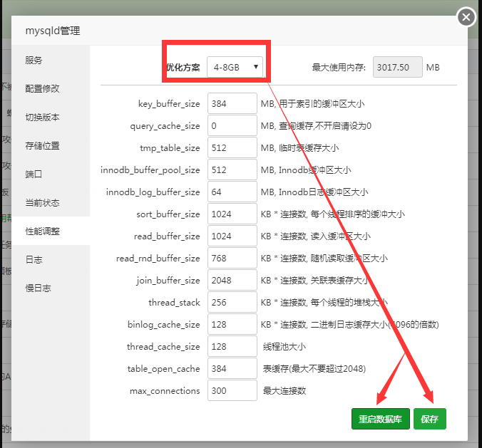Click the 重启数据库 button

pos(381,419)
